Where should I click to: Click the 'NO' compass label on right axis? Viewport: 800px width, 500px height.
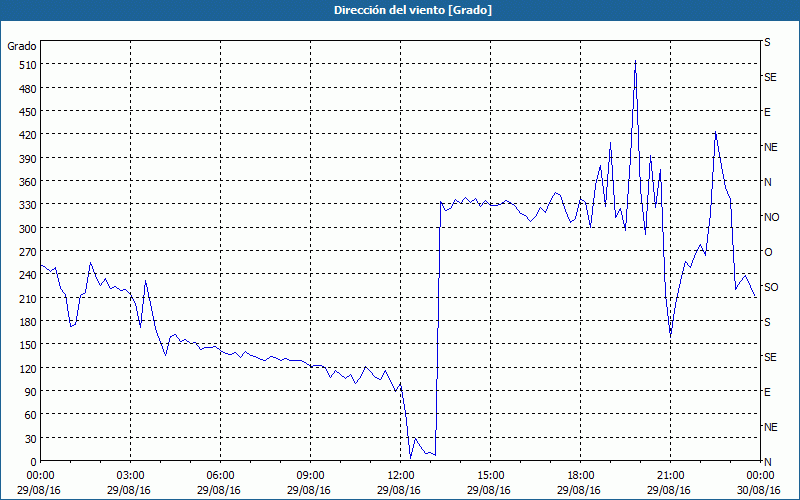771,217
